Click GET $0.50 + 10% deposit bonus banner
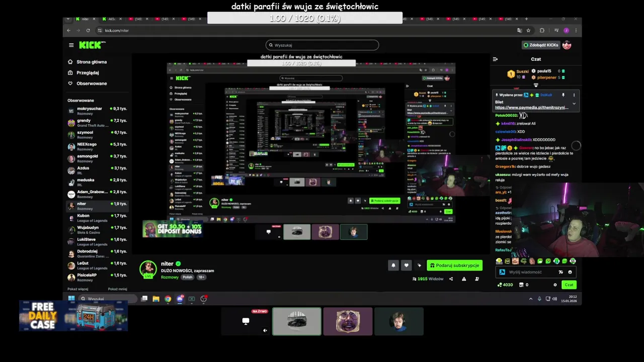The height and width of the screenshot is (362, 644). click(173, 229)
